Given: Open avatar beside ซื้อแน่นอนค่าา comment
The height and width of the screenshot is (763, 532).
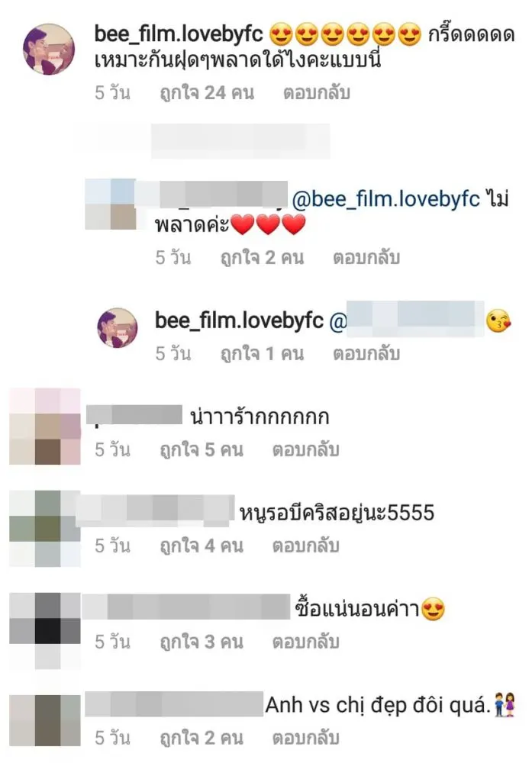Looking at the screenshot, I should (45, 631).
